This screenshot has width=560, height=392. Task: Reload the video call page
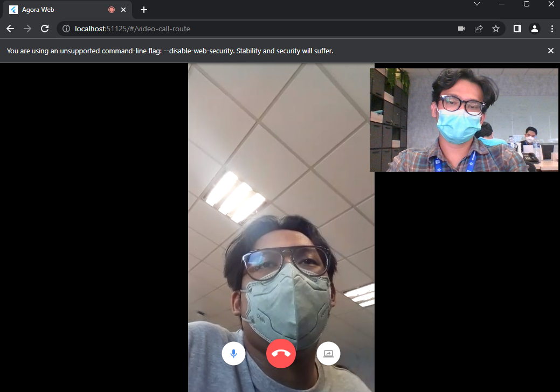(x=45, y=29)
